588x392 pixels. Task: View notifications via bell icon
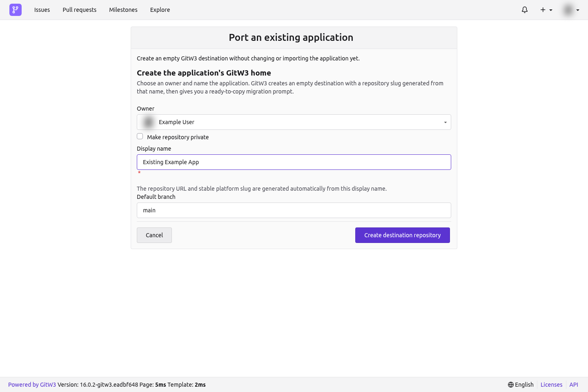click(525, 10)
